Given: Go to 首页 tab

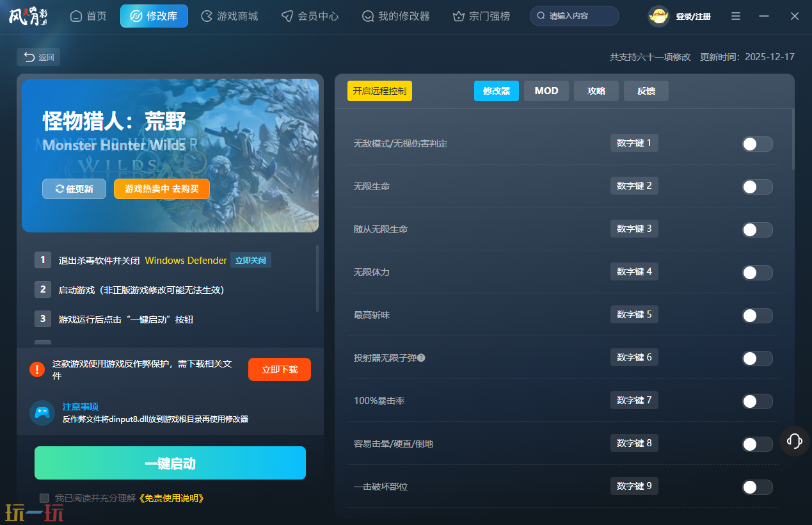Looking at the screenshot, I should click(x=88, y=16).
